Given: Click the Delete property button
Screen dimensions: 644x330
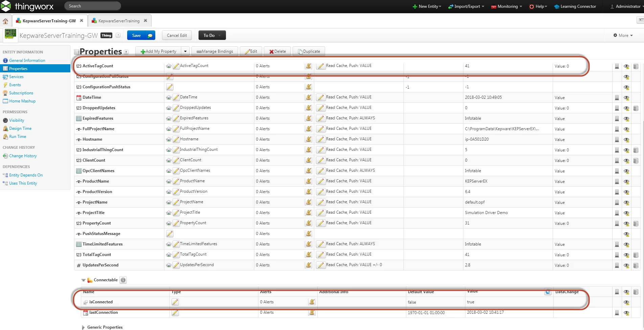Looking at the screenshot, I should pos(277,51).
